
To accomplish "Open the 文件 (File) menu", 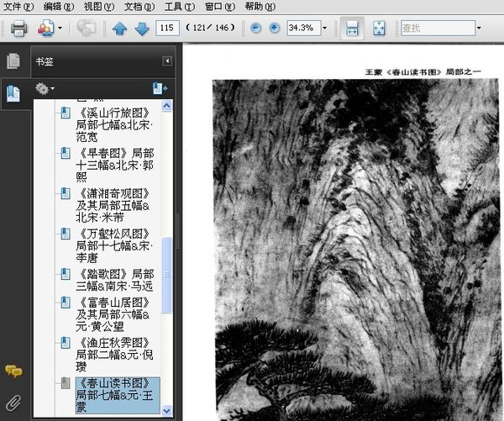I will 18,7.
